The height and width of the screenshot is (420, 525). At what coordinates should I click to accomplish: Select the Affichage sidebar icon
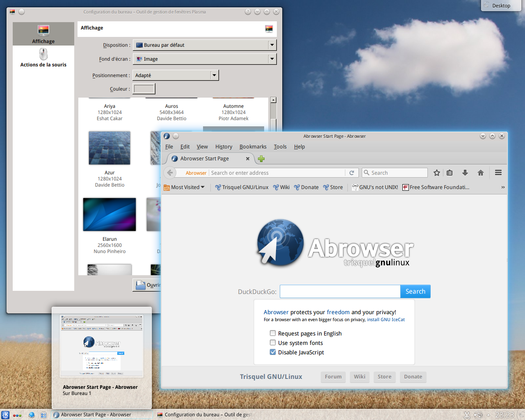coord(43,34)
